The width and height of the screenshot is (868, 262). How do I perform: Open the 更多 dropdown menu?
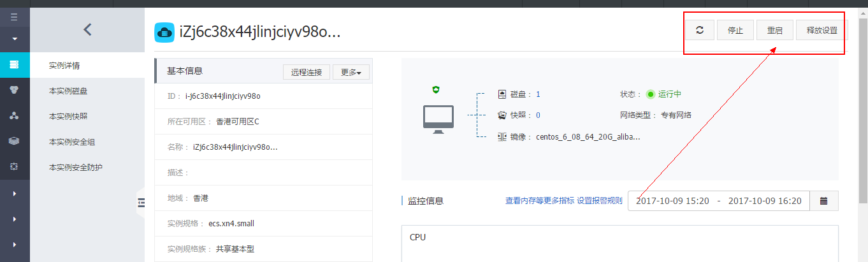click(x=351, y=73)
